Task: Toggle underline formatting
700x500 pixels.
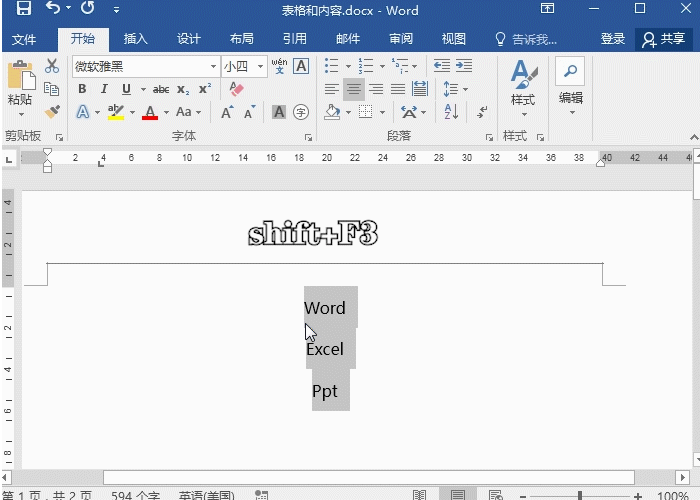Action: pos(126,89)
